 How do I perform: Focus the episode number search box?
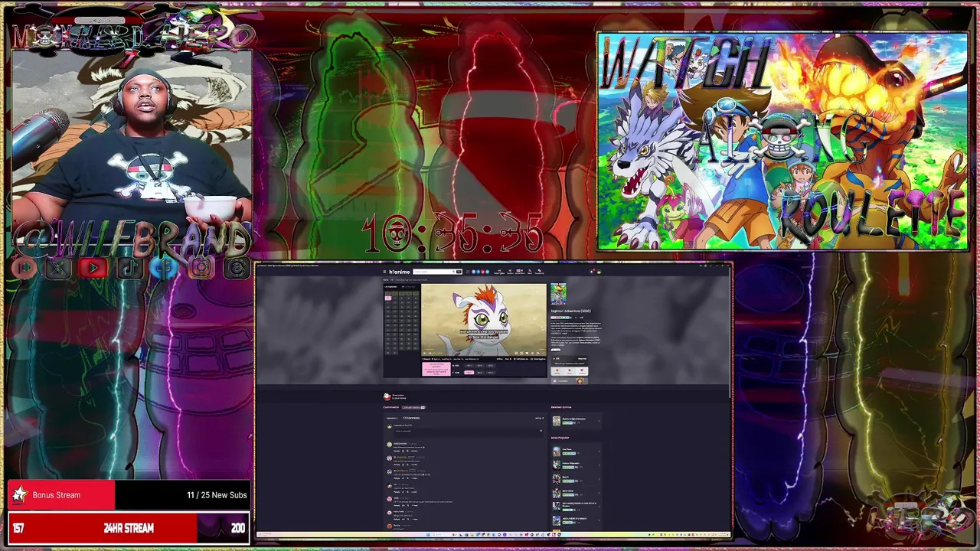(410, 287)
